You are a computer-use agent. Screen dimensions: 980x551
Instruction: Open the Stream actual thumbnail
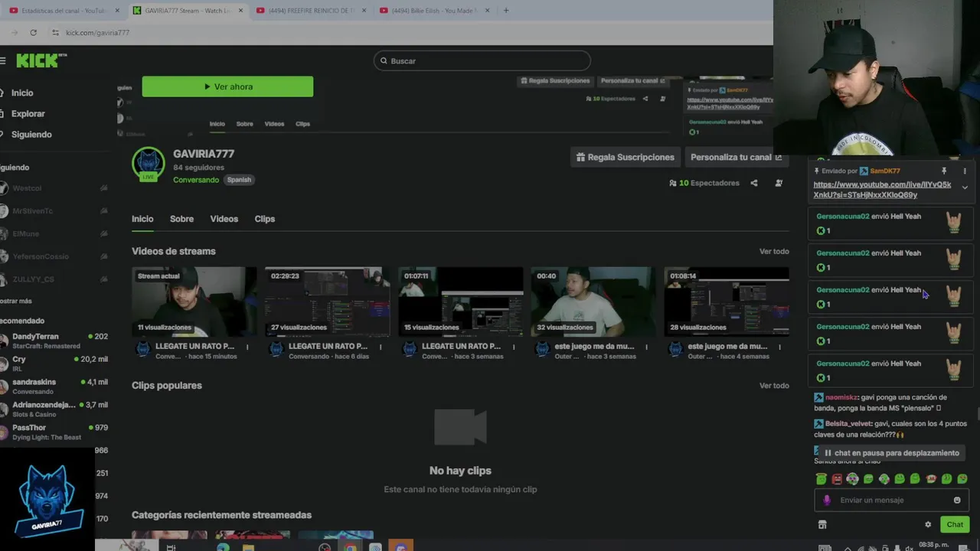[194, 302]
